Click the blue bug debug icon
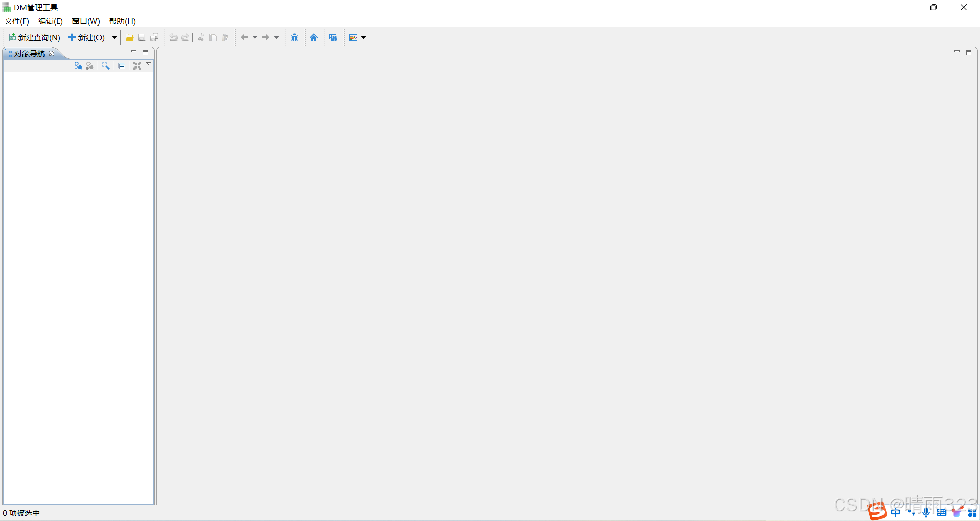 [x=295, y=37]
